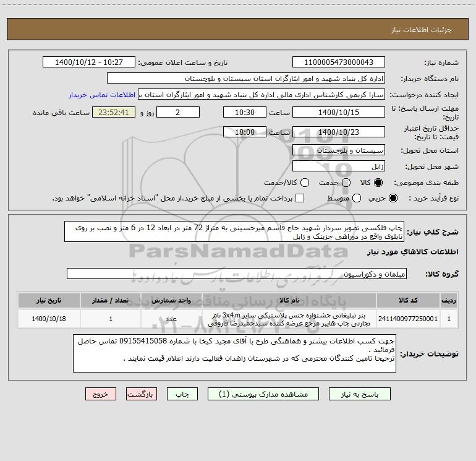Screen dimensions: 476x461
Task: Click the deadline date field 1400/10/15
Action: pyautogui.click(x=339, y=112)
